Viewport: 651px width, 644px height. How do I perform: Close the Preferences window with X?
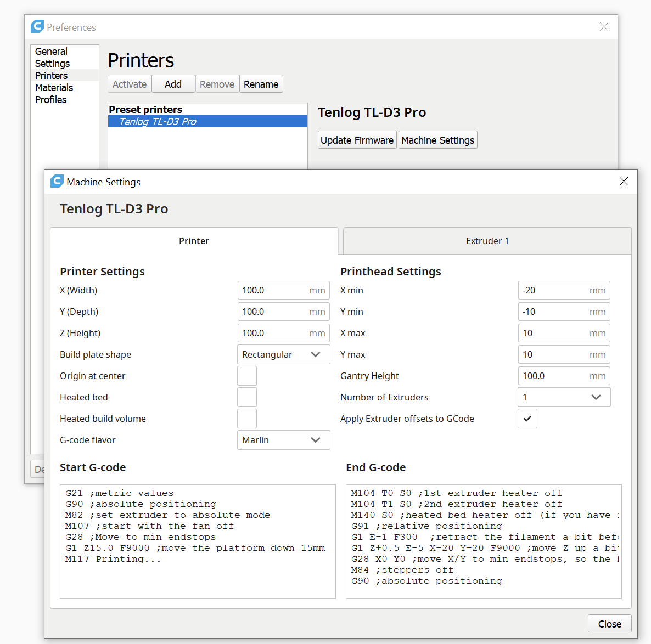[x=604, y=26]
